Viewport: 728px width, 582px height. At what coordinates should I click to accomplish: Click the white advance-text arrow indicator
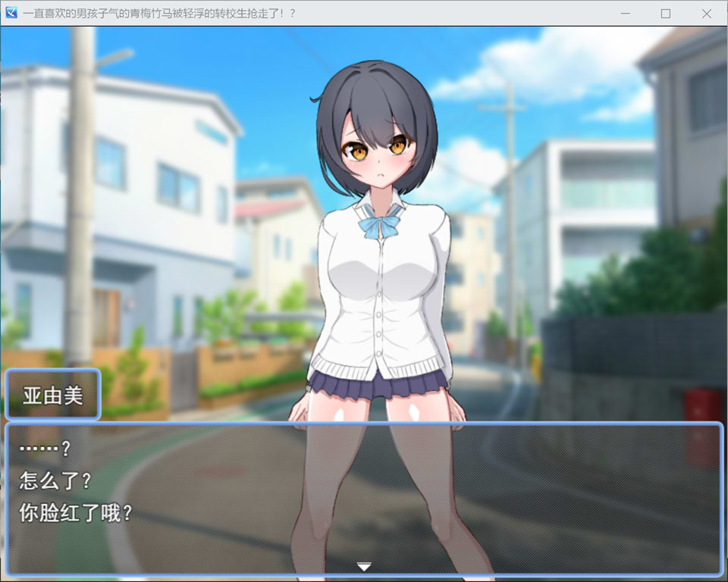[364, 566]
